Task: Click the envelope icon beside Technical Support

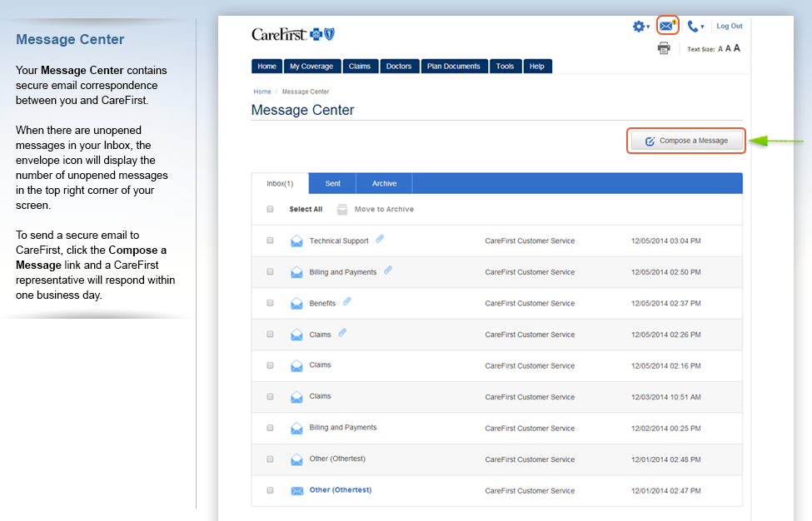Action: [x=296, y=241]
